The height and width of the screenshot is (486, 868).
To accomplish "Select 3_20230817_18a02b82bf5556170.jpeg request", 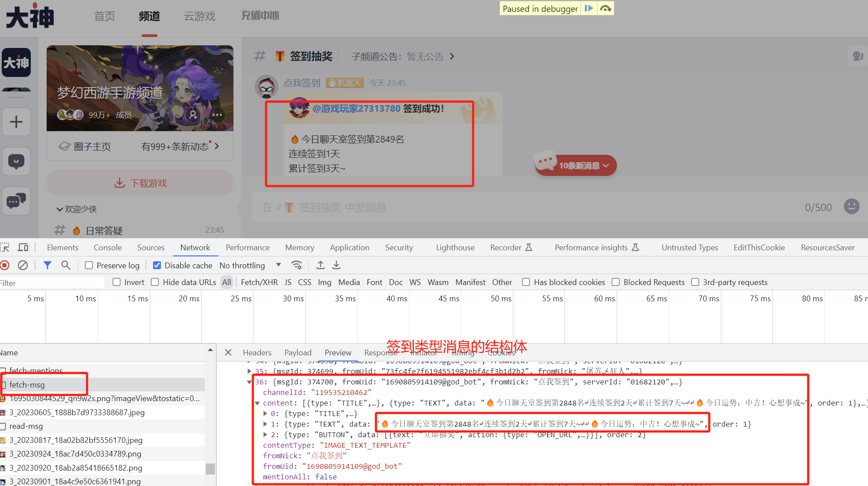I will click(102, 440).
